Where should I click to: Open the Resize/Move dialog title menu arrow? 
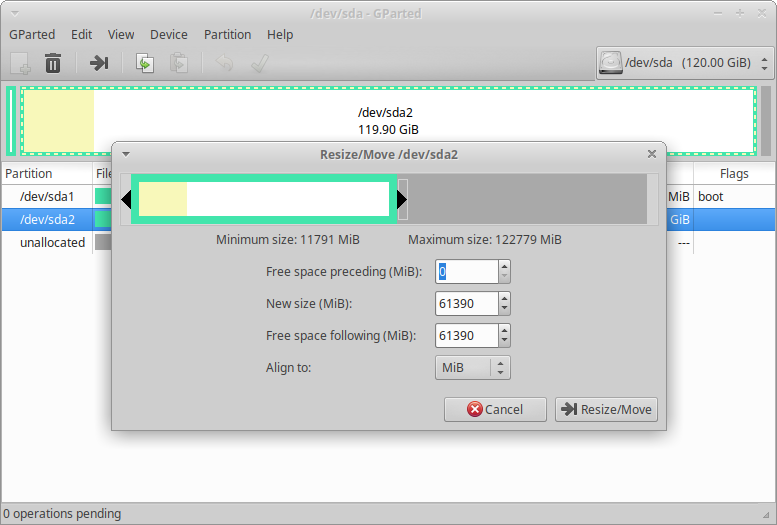click(126, 154)
